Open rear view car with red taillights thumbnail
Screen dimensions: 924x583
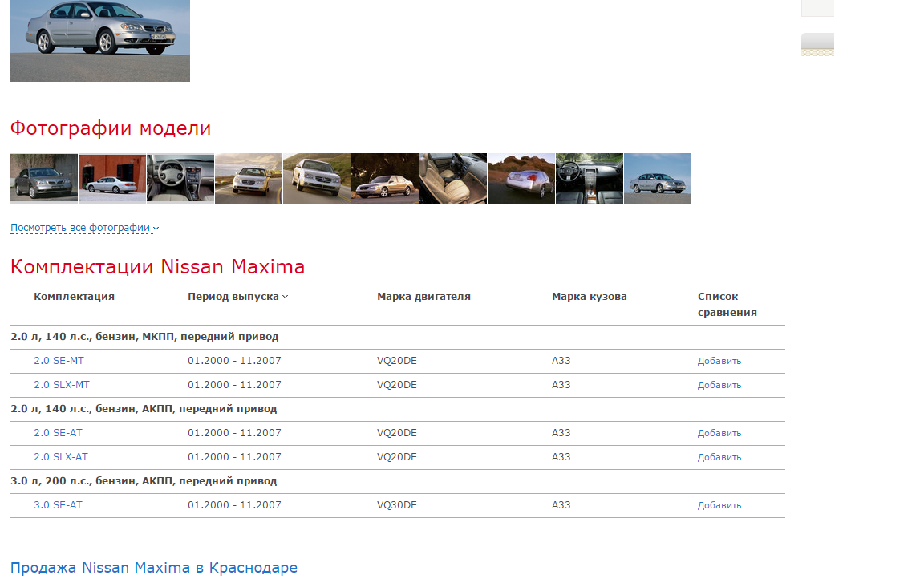(521, 179)
